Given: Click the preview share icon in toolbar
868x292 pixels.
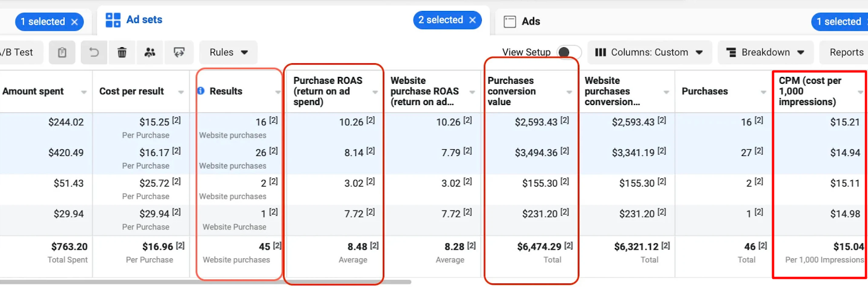Looking at the screenshot, I should (x=179, y=52).
